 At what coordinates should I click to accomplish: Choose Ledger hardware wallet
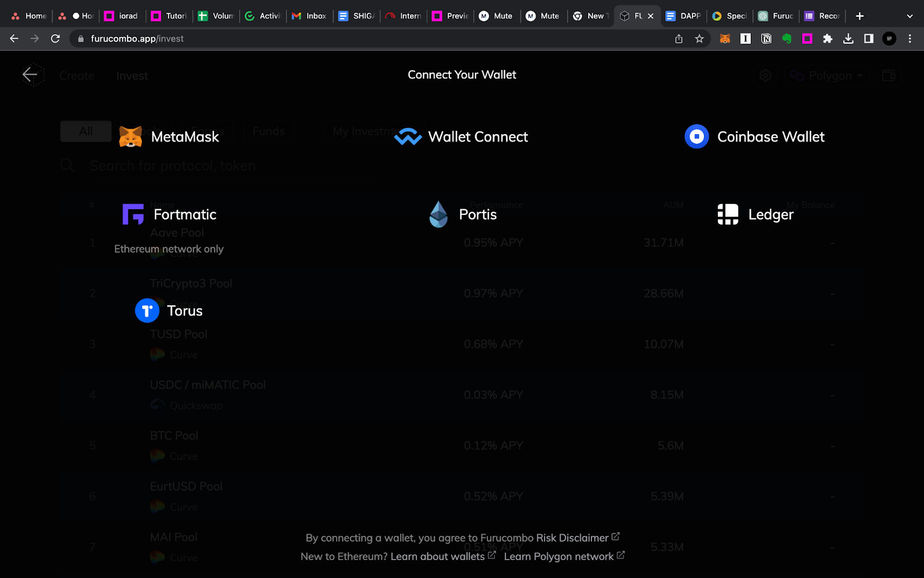coord(755,214)
